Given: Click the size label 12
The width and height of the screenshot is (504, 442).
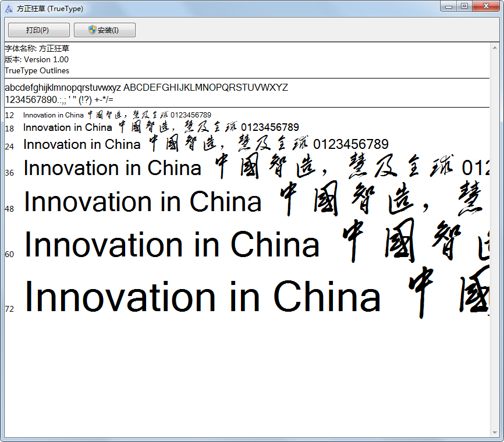Looking at the screenshot, I should click(x=9, y=115).
